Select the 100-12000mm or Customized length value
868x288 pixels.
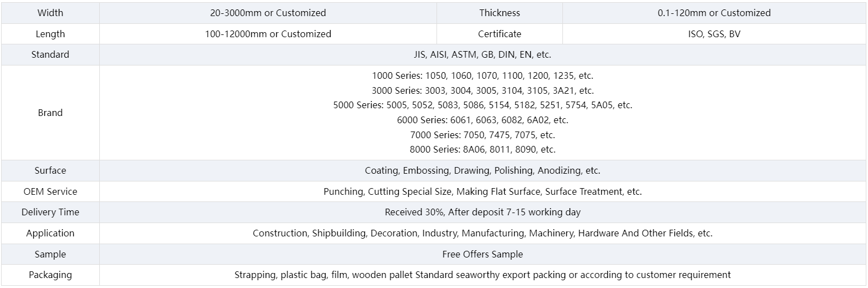point(268,34)
